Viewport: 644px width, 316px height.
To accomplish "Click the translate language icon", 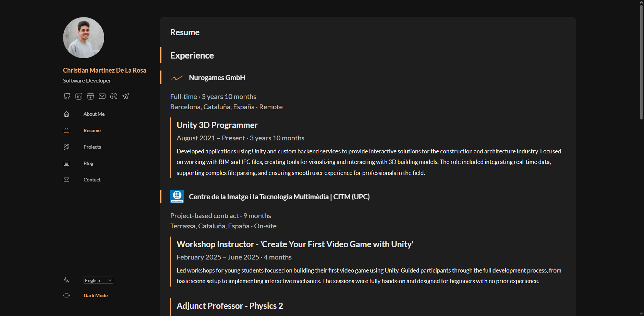I will point(66,280).
